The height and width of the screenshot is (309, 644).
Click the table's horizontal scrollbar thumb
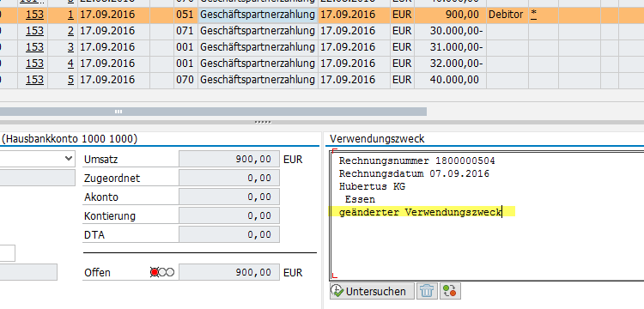tap(212, 112)
